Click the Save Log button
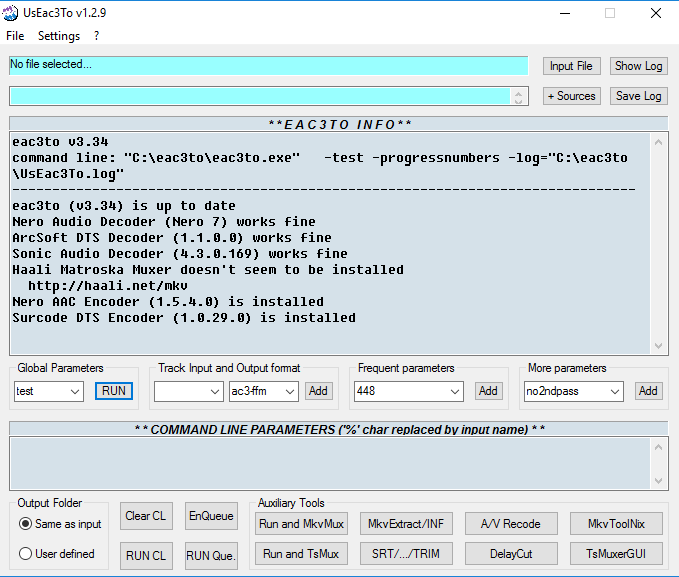Screen dimensions: 679x577 point(638,96)
